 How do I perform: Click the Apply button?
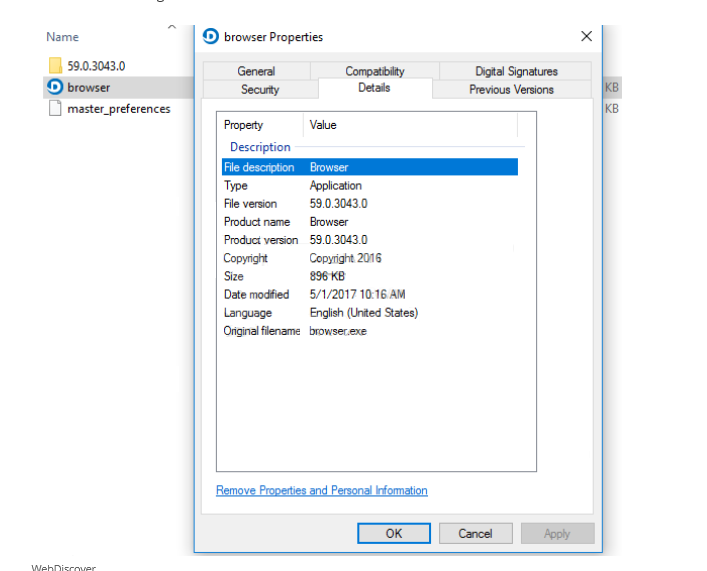[557, 534]
